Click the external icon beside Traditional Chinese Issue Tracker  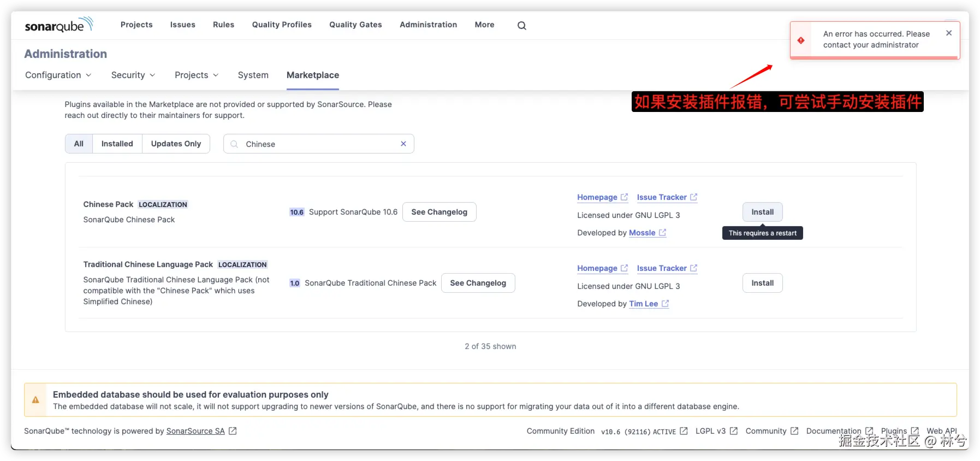(x=693, y=268)
